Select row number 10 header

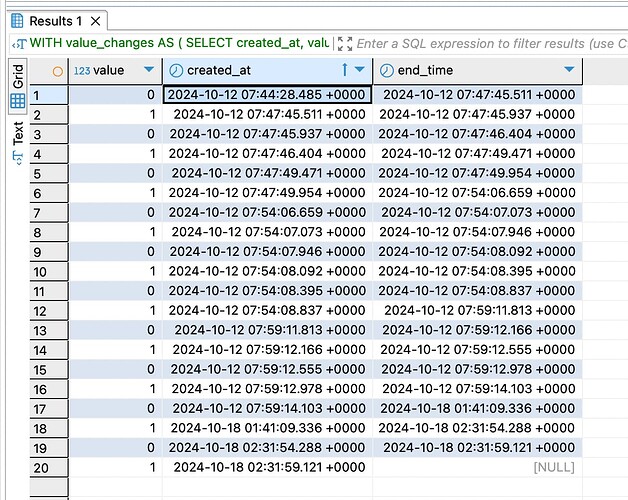[x=49, y=272]
